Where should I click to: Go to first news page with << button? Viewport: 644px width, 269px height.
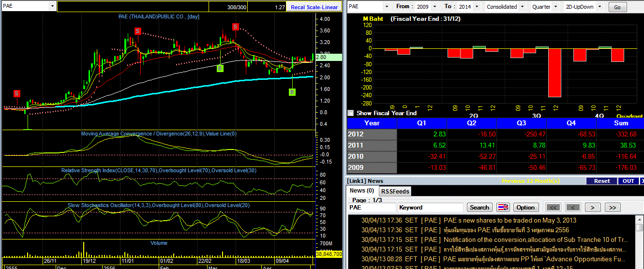554,207
